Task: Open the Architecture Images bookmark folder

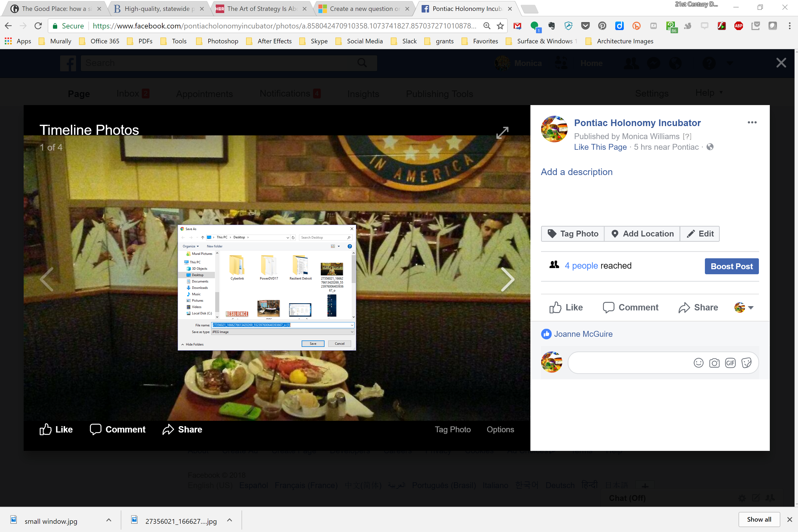Action: click(619, 41)
